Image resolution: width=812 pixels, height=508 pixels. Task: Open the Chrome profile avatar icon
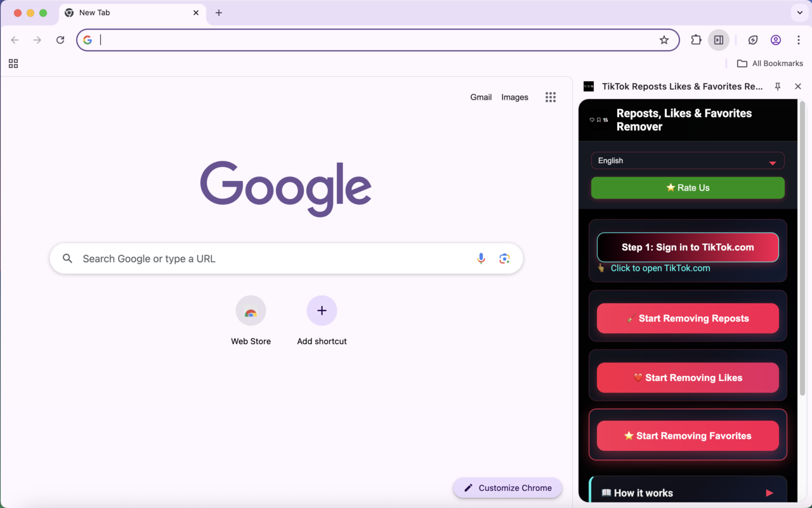(776, 40)
